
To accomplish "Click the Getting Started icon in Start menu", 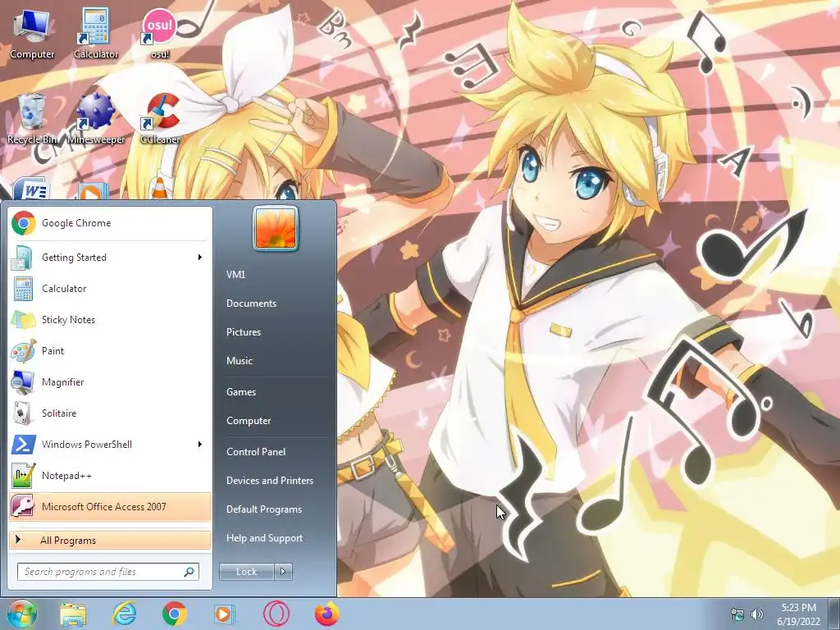I will (x=23, y=257).
